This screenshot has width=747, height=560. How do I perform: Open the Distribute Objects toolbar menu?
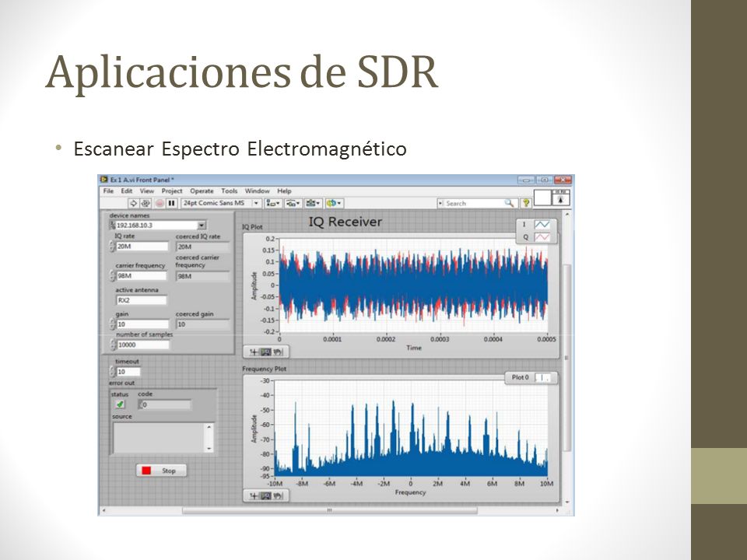[293, 203]
